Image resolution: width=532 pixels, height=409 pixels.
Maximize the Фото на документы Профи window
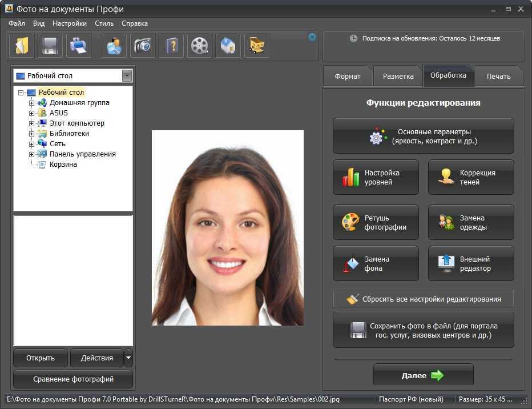[508, 9]
